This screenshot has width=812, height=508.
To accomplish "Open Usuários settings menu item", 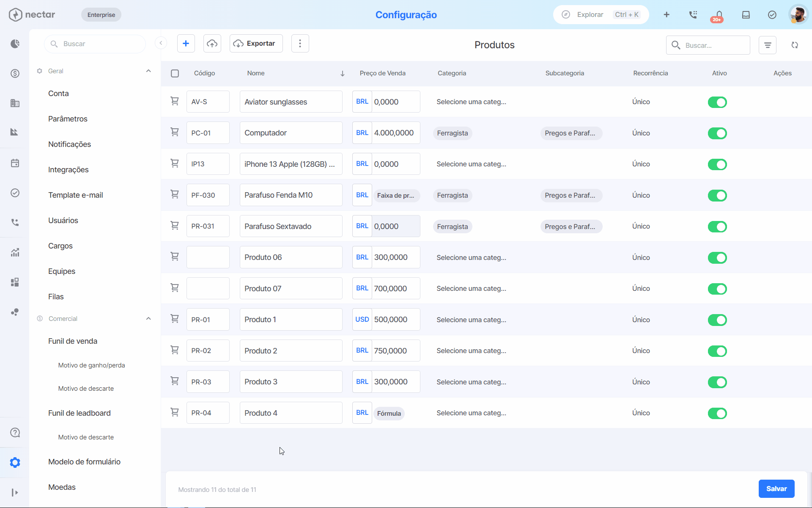I will tap(63, 221).
